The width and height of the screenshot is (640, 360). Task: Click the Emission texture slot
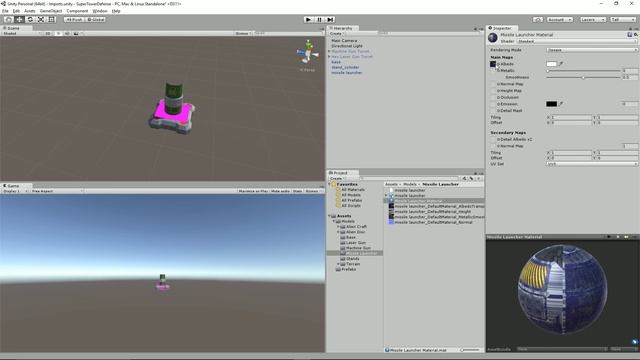(x=493, y=104)
